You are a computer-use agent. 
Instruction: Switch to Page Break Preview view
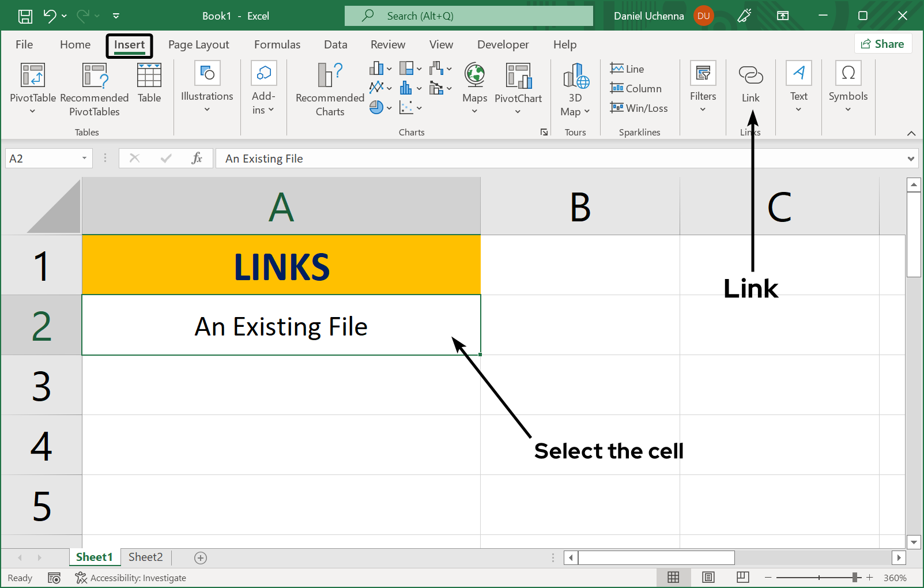(x=742, y=577)
